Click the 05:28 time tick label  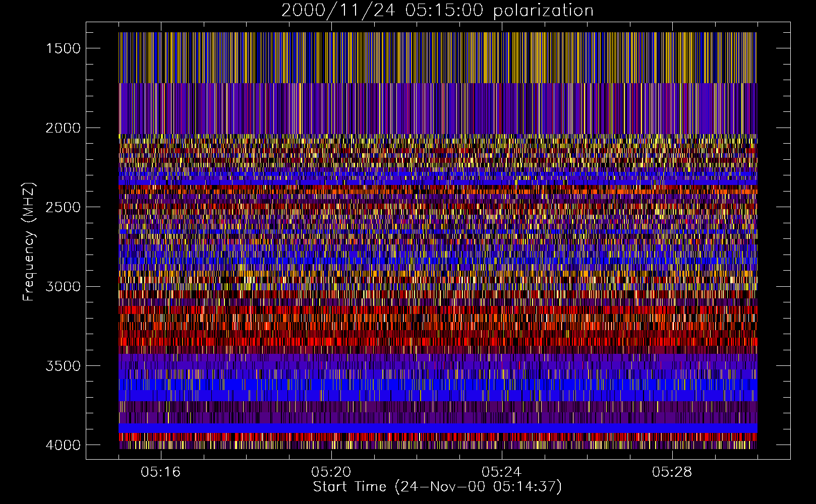click(x=672, y=472)
